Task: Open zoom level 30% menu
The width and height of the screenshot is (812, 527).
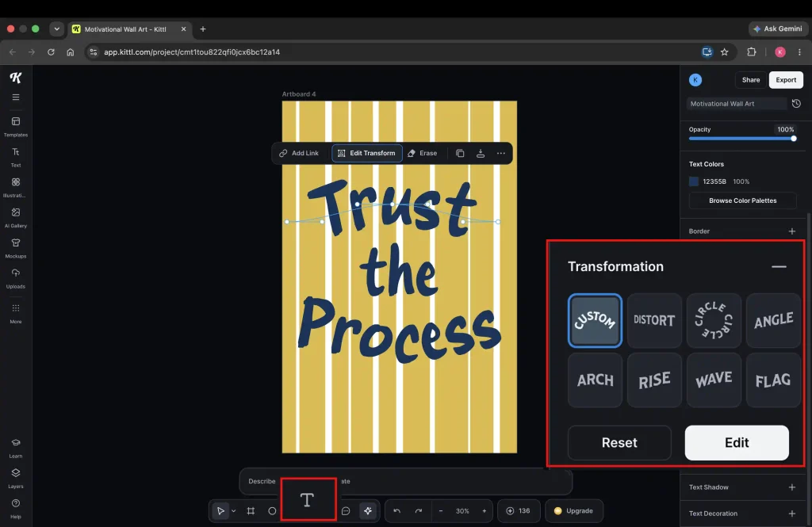Action: 462,511
